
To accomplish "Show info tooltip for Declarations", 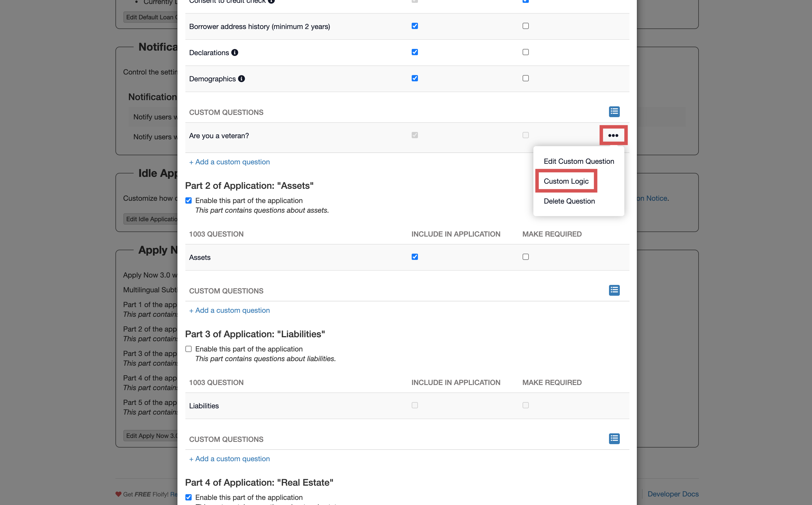I will tap(235, 52).
